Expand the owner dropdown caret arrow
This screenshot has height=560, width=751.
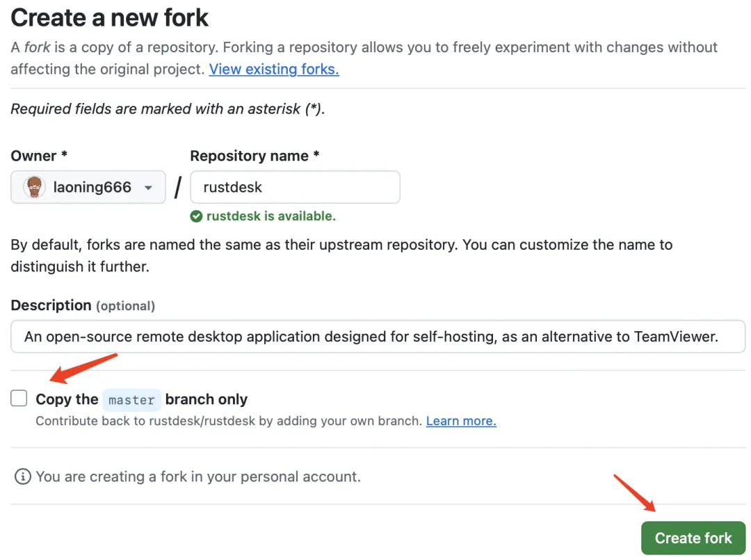(x=148, y=188)
